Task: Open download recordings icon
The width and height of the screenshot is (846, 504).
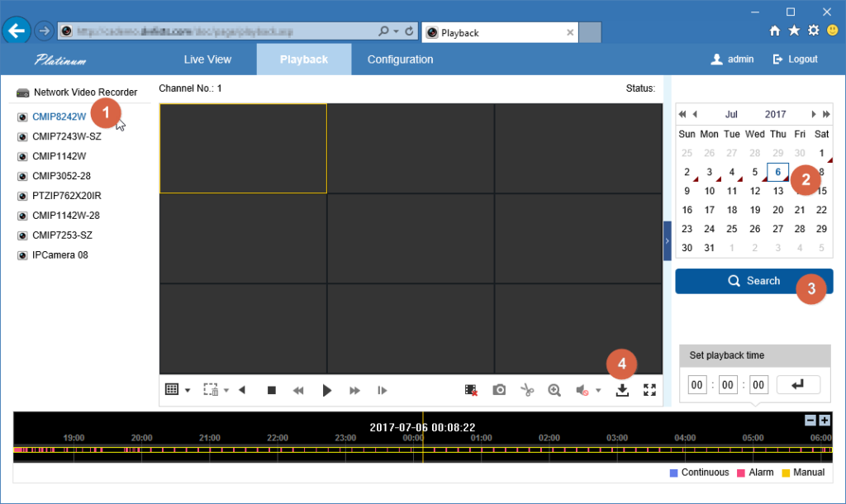Action: [x=622, y=390]
